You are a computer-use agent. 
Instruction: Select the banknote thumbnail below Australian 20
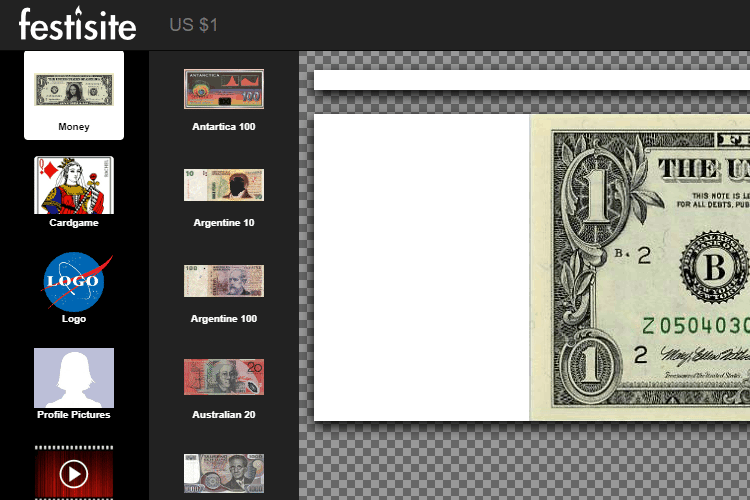click(x=224, y=473)
